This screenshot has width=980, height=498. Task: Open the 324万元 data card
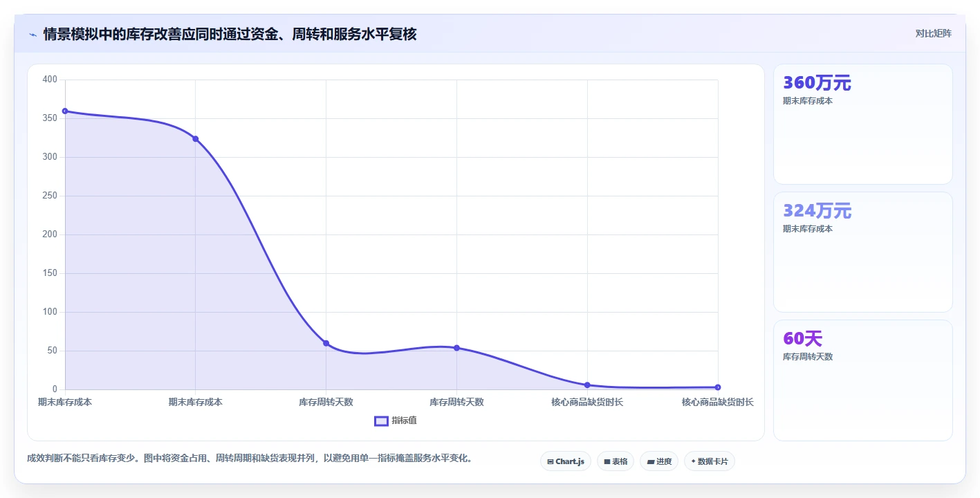862,252
